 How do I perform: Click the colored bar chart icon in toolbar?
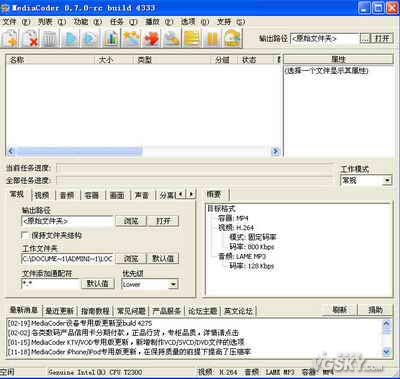pos(111,38)
